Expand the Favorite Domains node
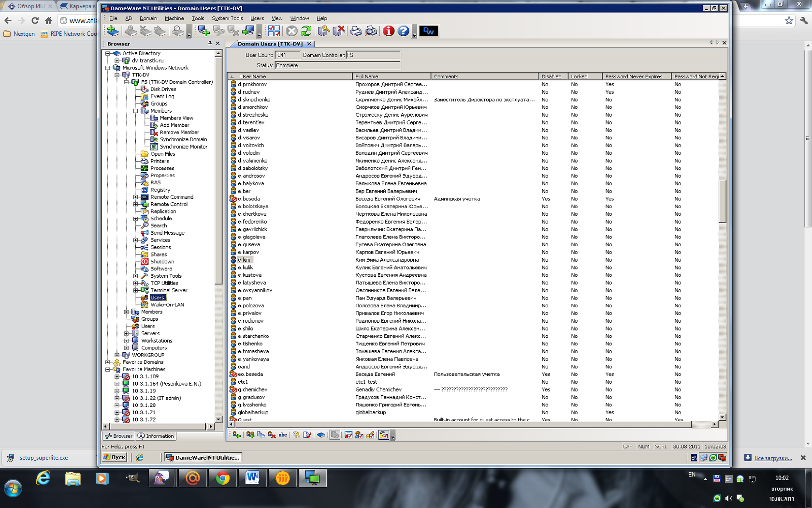 coord(108,362)
